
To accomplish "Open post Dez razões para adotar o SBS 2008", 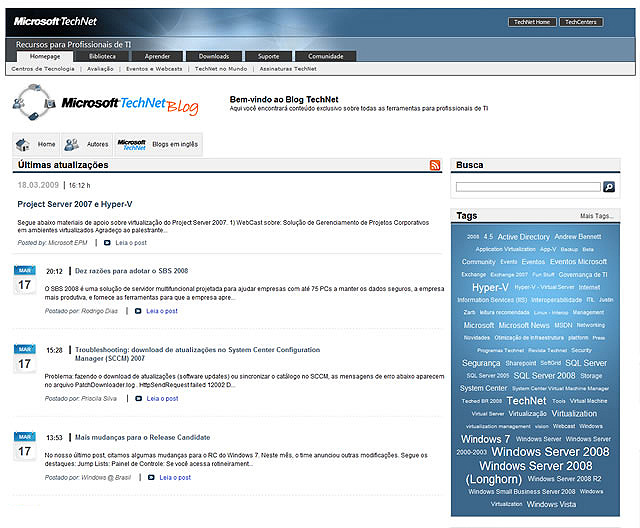I will coord(131,271).
